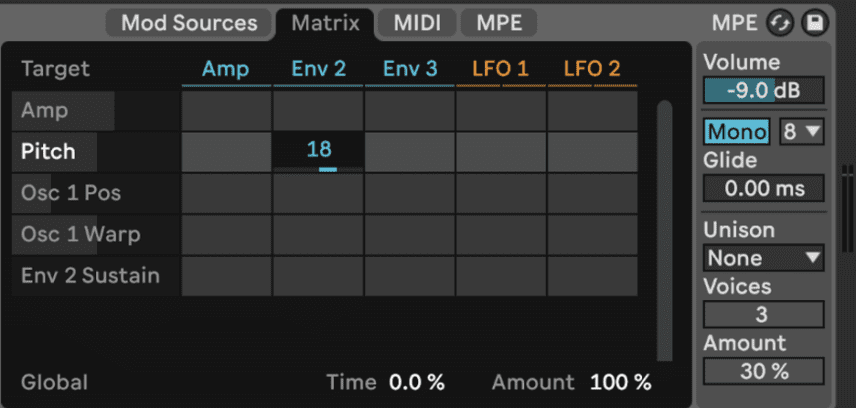Viewport: 856px width, 408px height.
Task: Click the save preset disk icon
Action: (815, 23)
